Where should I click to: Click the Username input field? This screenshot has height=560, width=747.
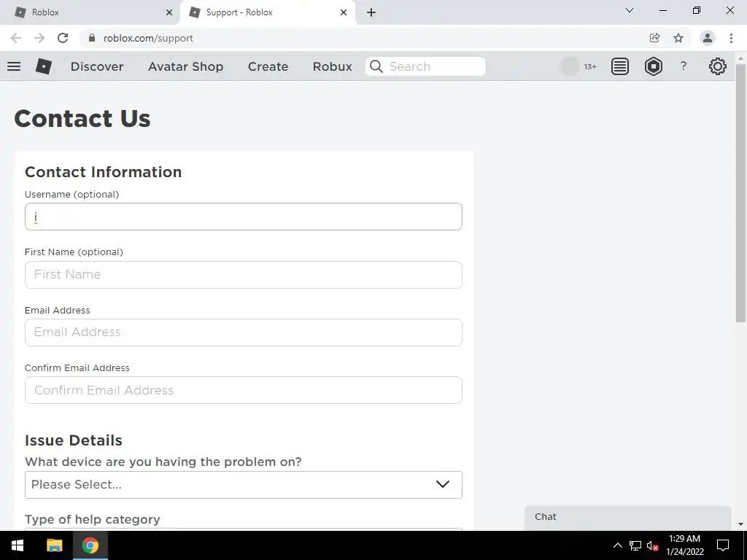pyautogui.click(x=244, y=217)
